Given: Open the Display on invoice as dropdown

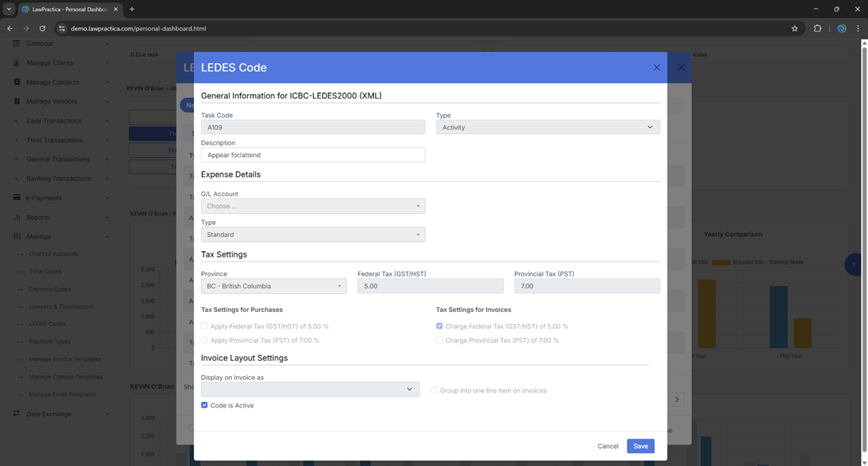Looking at the screenshot, I should (x=309, y=389).
